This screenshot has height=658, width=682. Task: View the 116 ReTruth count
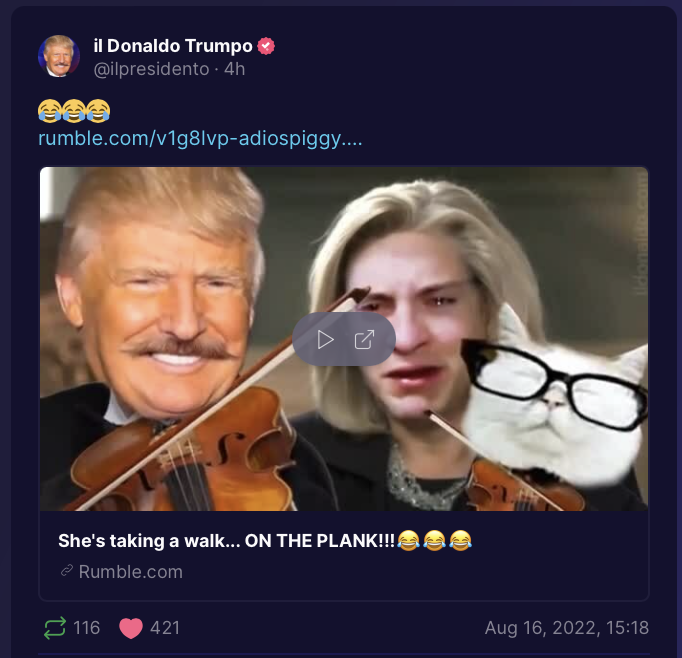click(x=87, y=628)
